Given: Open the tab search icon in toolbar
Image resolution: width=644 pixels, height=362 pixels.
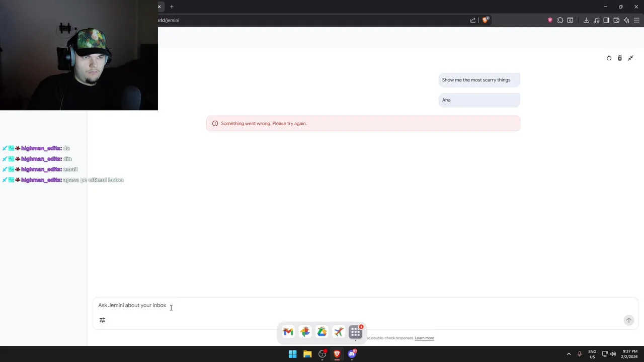Looking at the screenshot, I should [x=570, y=20].
